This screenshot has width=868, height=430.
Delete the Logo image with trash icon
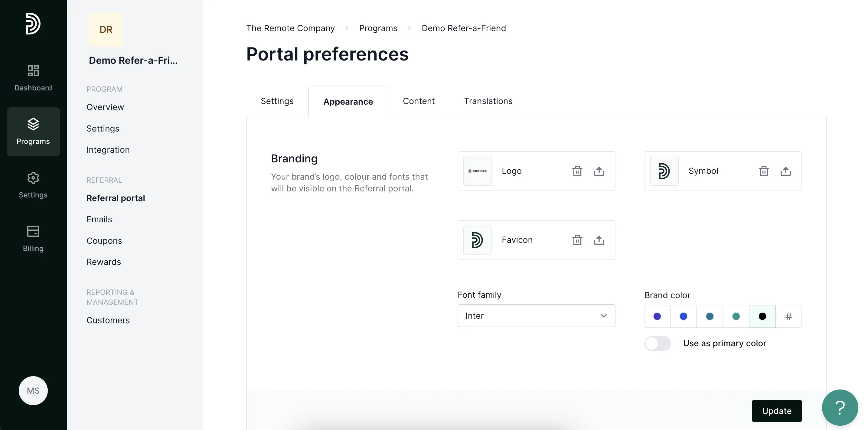click(x=577, y=171)
